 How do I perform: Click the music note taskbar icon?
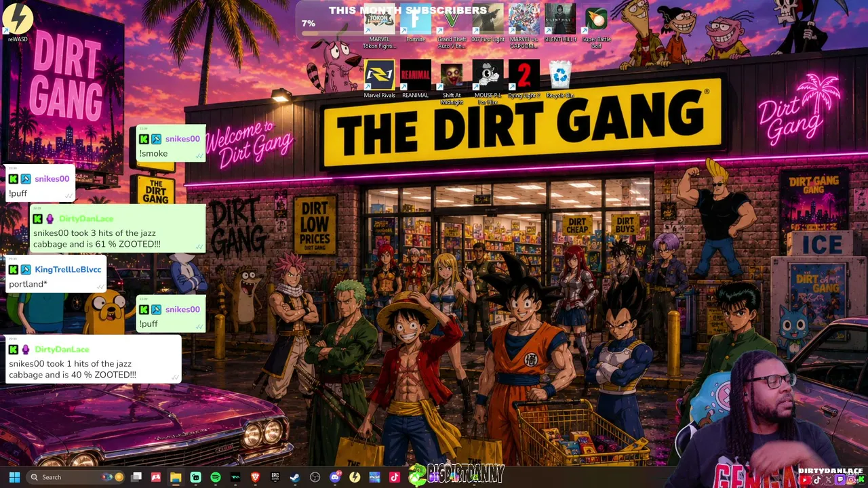(x=394, y=477)
